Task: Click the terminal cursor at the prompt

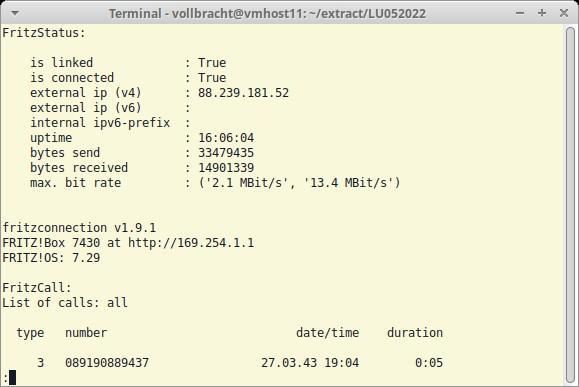Action: click(13, 377)
